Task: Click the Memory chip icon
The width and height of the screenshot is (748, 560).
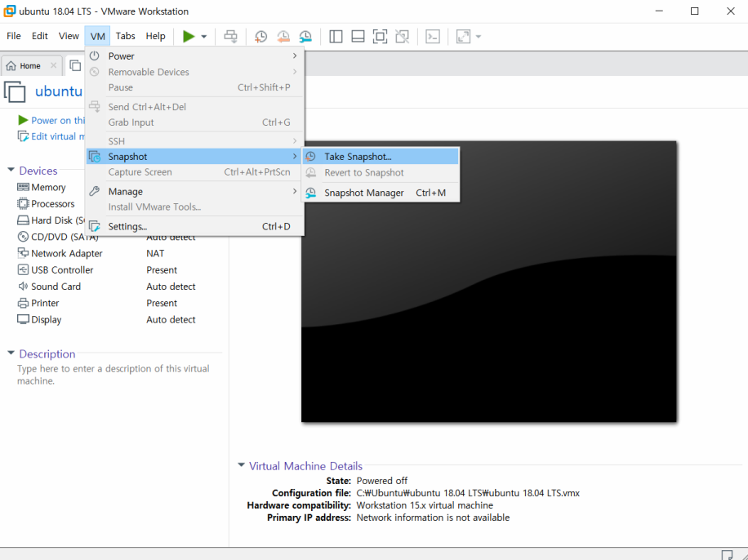Action: 23,187
